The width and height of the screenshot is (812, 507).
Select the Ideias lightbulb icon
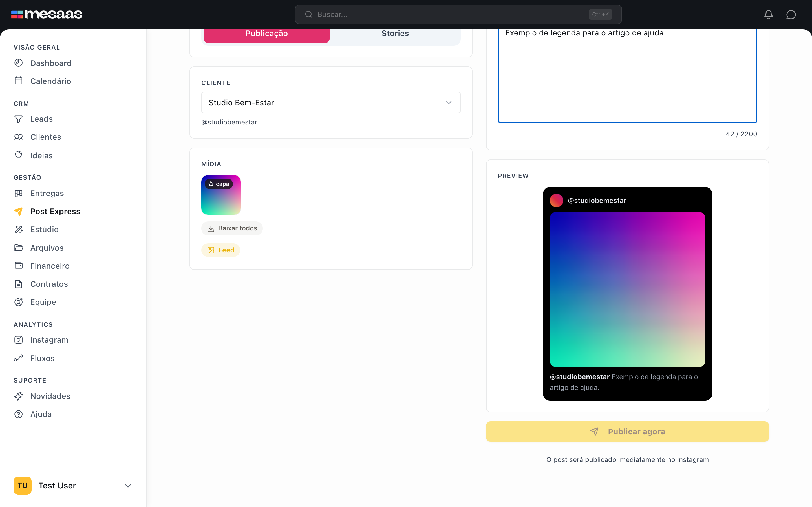click(18, 155)
